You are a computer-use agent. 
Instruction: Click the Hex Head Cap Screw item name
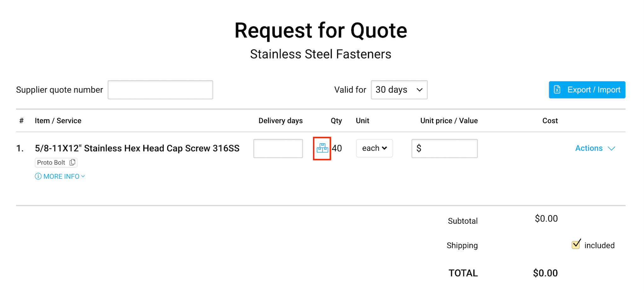click(137, 148)
